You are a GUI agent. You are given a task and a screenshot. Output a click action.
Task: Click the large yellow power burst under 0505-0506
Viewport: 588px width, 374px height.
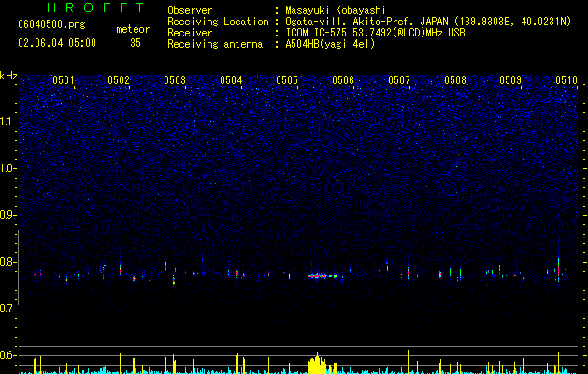point(318,364)
